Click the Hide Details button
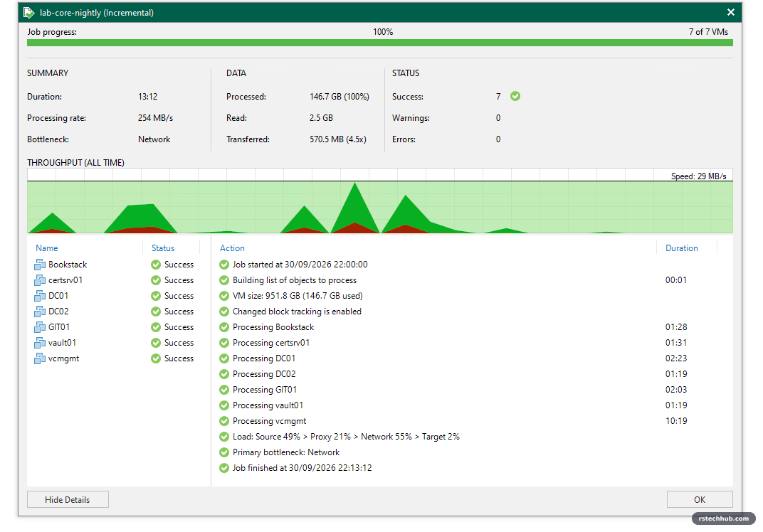 point(68,499)
